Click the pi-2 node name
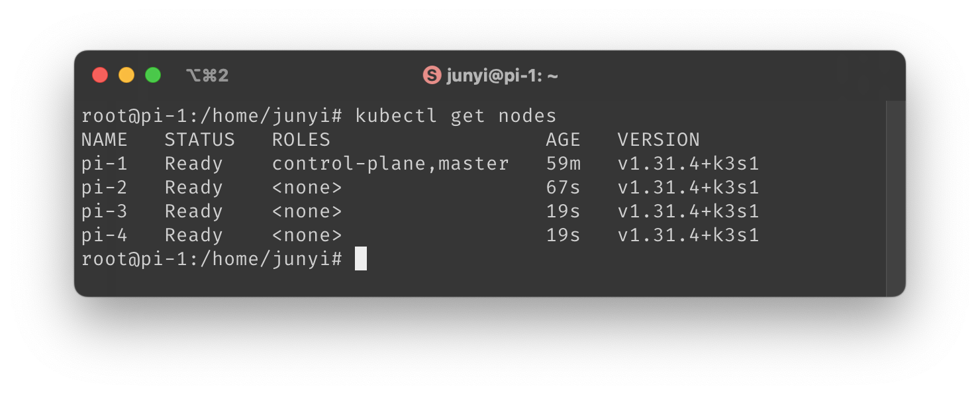Viewport: 980px width, 395px height. pos(104,188)
